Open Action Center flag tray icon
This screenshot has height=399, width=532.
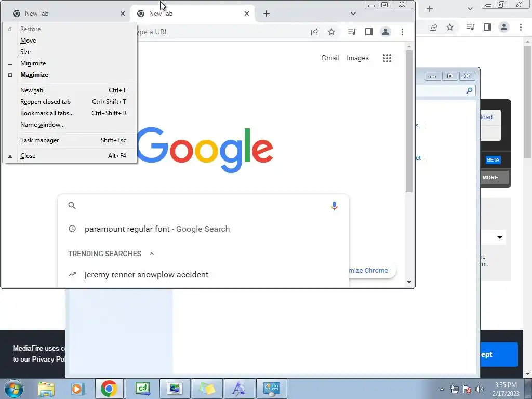click(x=467, y=389)
